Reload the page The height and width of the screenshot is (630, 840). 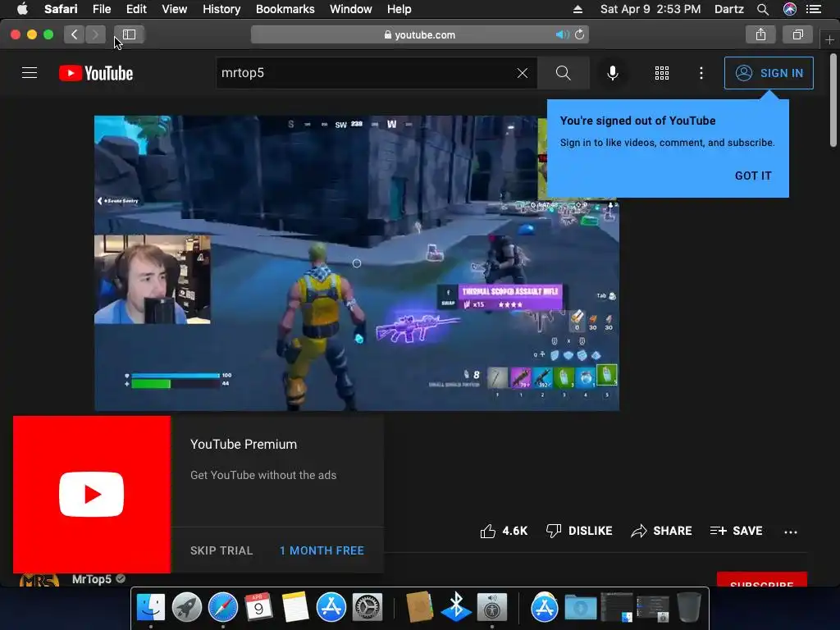point(580,34)
